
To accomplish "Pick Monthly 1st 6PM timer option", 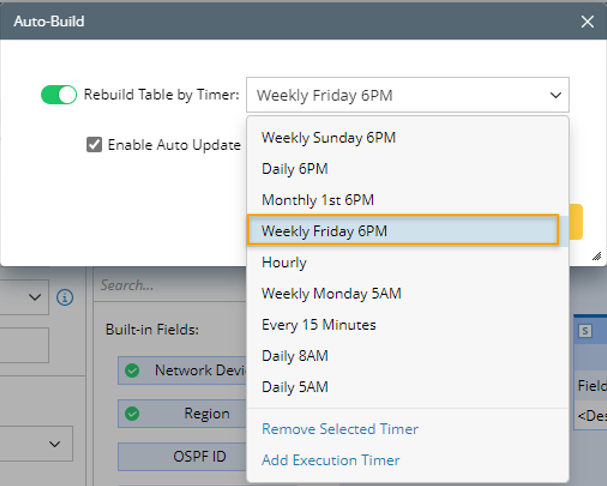I will point(318,200).
